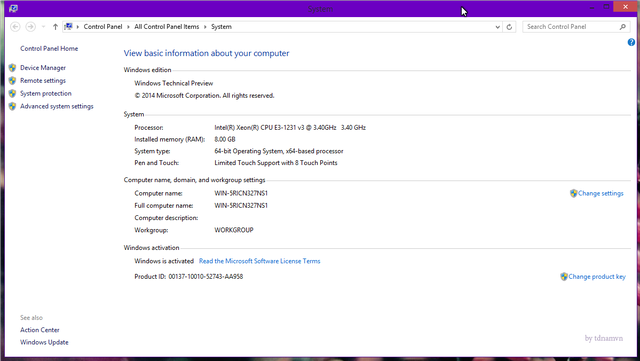
Task: Select Control Panel in the breadcrumb
Action: click(103, 27)
